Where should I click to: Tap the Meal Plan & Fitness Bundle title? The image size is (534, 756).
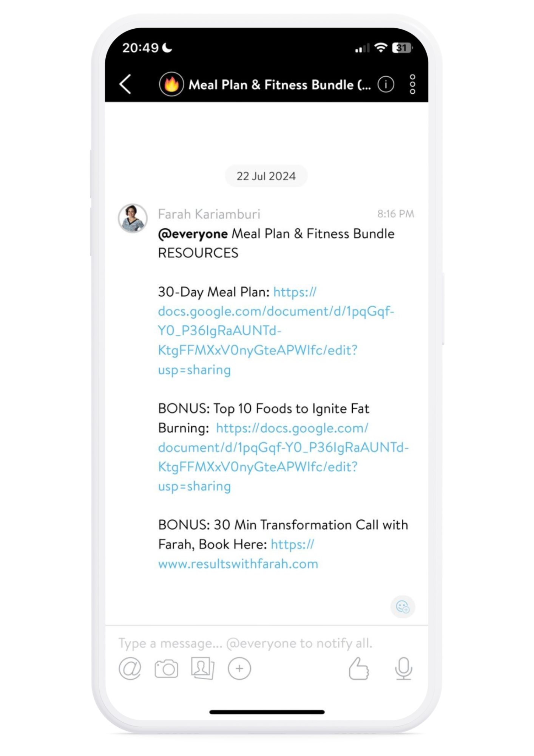(279, 85)
